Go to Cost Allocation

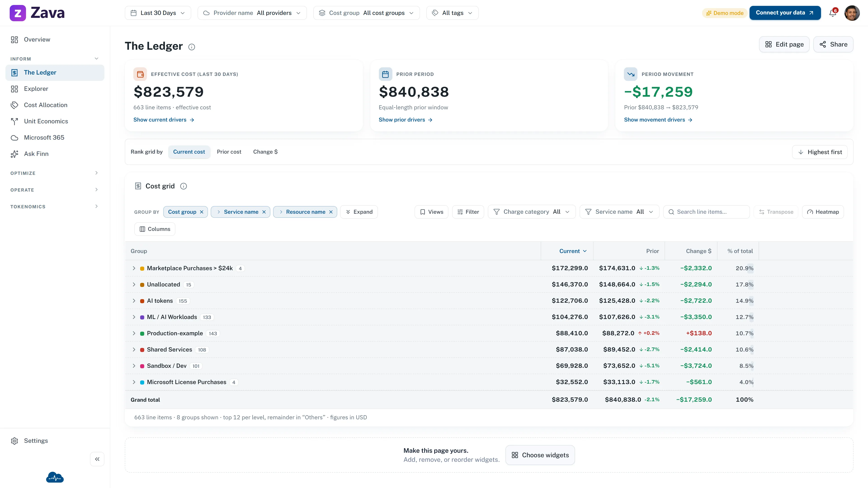[55, 105]
